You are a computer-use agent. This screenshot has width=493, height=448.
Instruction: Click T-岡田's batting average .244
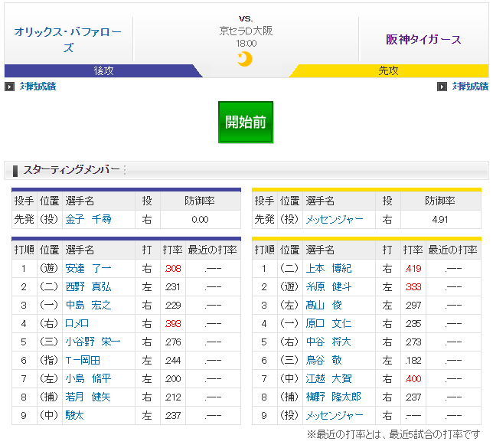[173, 360]
